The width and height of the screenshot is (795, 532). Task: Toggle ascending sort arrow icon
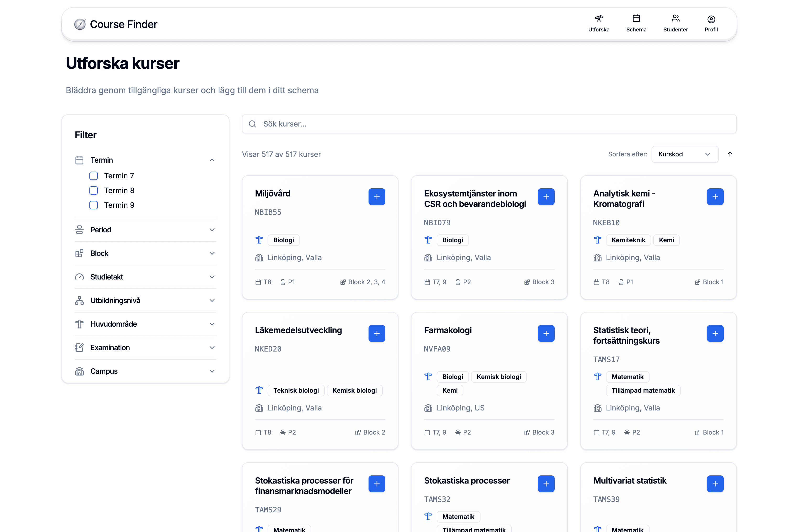pos(729,154)
